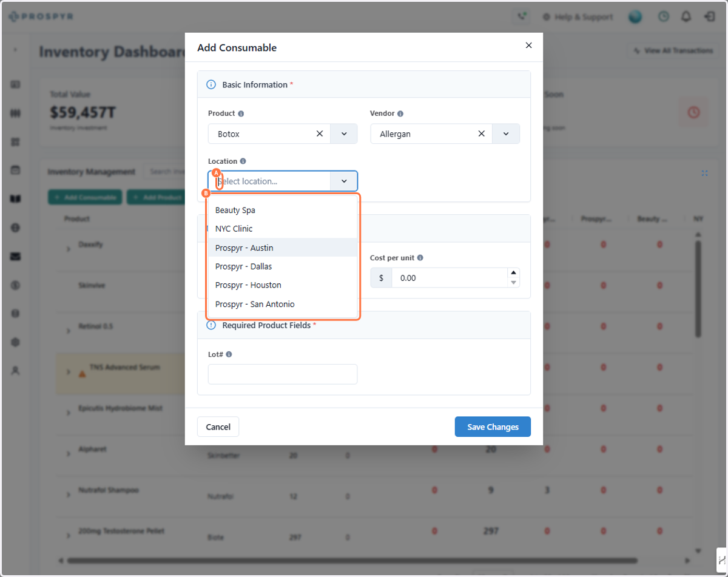
Task: Expand the Epicutis Hydrobiome Mist row
Action: pos(69,413)
